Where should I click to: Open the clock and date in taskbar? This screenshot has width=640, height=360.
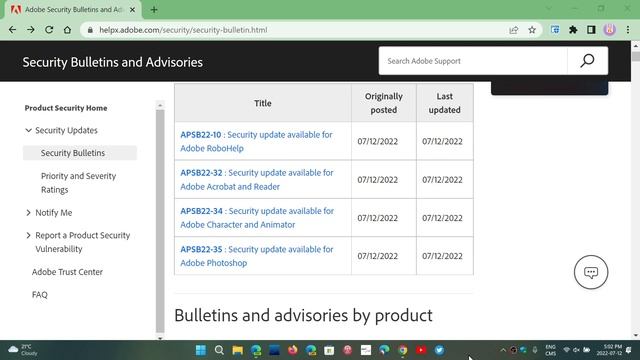pyautogui.click(x=609, y=350)
